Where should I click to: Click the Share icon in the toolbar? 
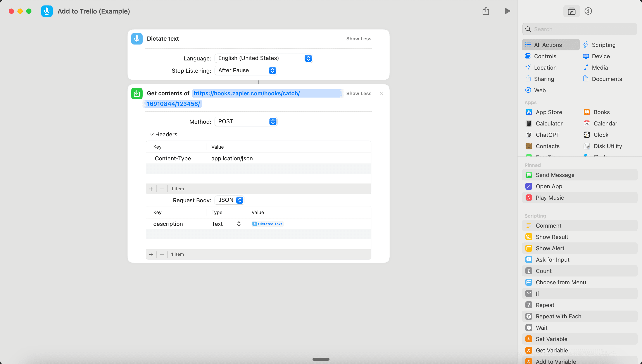[485, 11]
